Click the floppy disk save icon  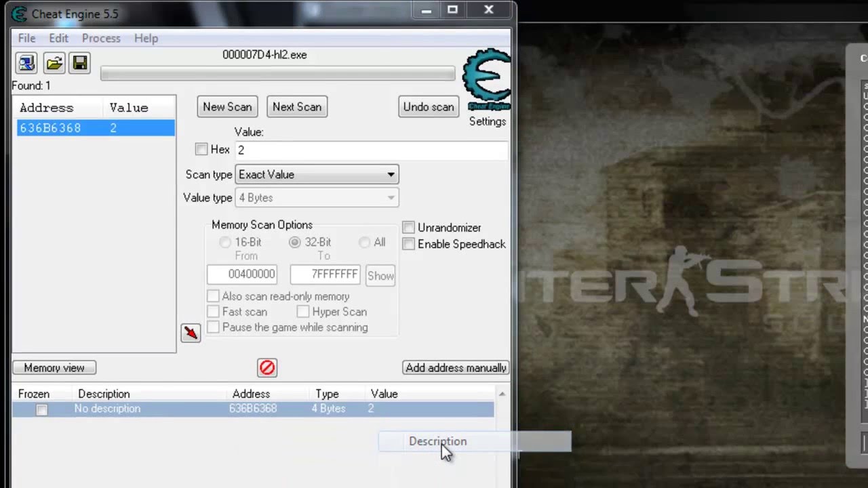click(79, 63)
